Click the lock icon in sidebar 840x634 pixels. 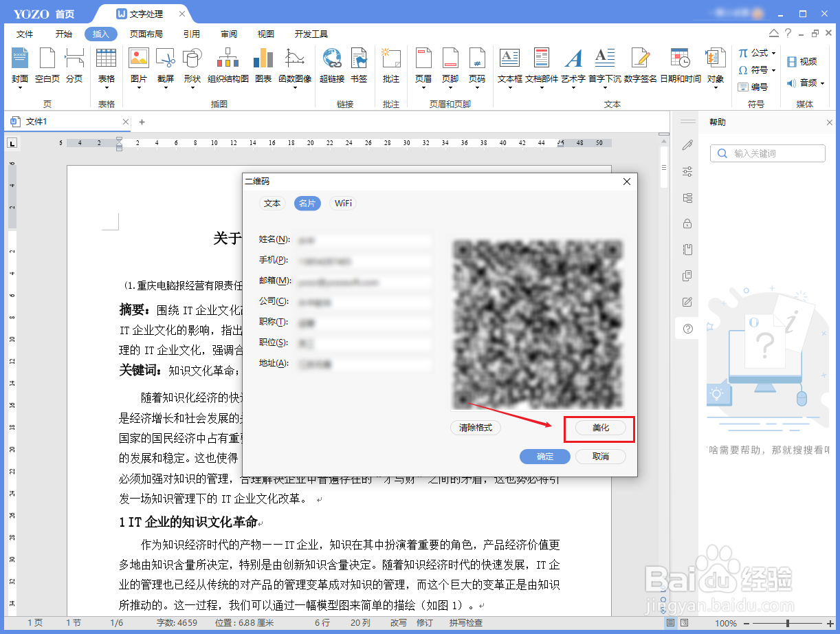click(x=687, y=223)
